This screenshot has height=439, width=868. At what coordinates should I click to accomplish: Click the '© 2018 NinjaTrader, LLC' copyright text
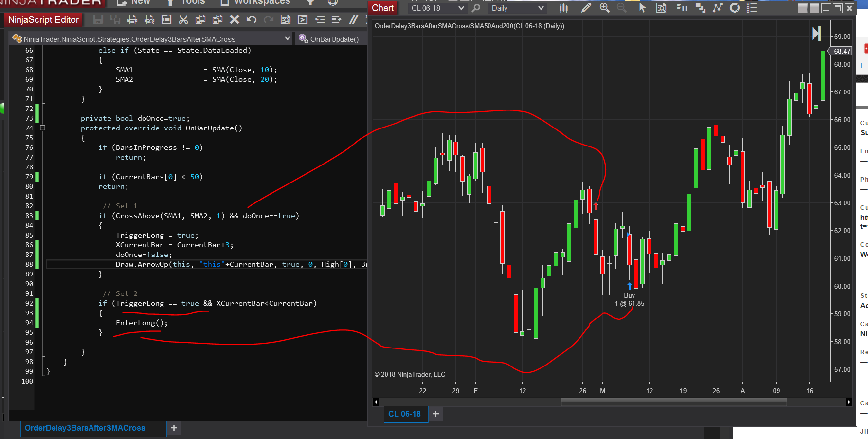click(x=410, y=374)
